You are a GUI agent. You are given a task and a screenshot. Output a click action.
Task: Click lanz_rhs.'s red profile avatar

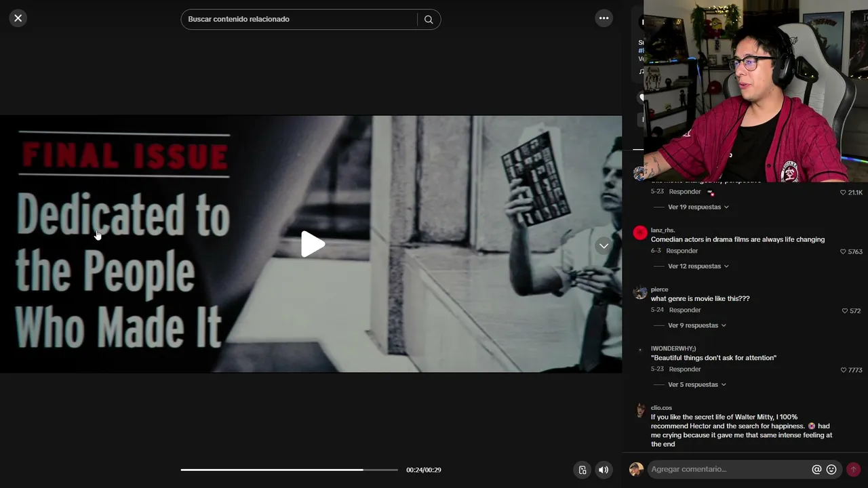tap(640, 233)
